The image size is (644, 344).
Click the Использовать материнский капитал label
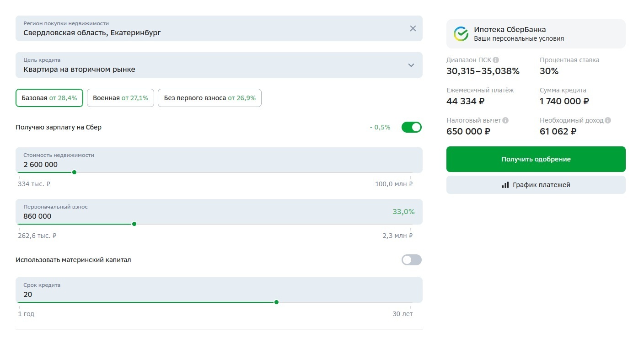[73, 260]
